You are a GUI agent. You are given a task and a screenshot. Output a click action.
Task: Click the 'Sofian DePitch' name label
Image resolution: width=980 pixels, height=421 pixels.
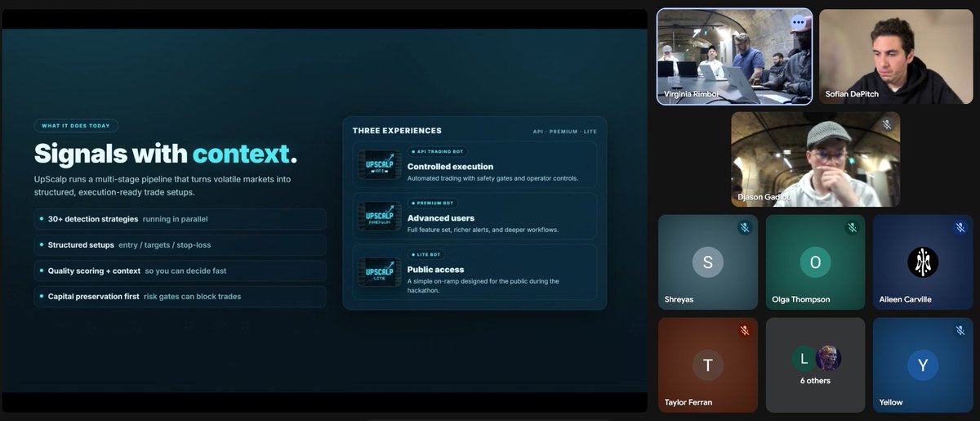(x=853, y=94)
